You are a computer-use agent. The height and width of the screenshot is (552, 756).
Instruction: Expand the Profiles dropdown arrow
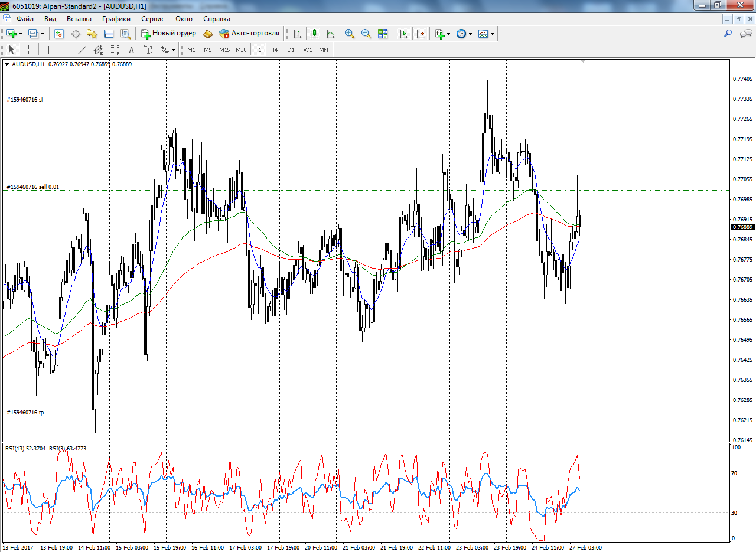(43, 34)
